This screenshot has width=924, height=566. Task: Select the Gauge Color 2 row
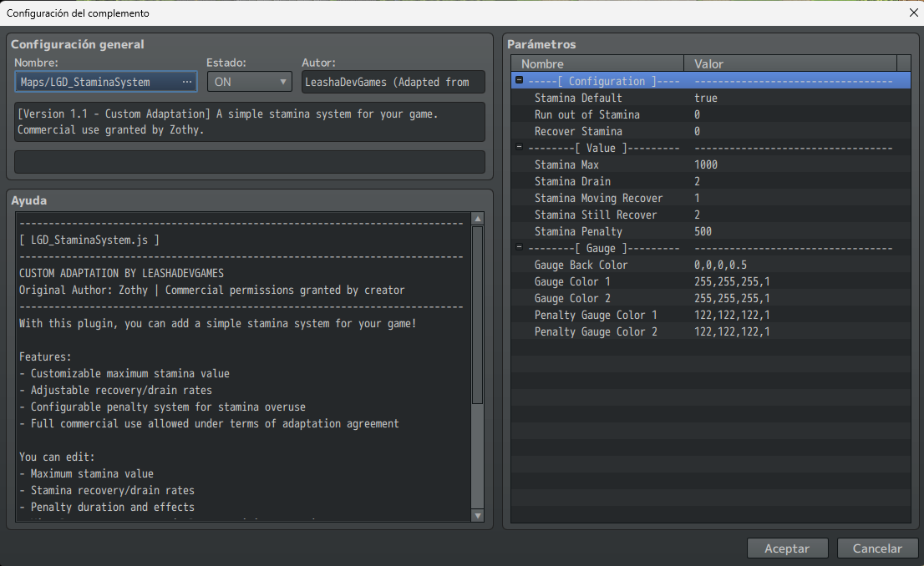[711, 298]
